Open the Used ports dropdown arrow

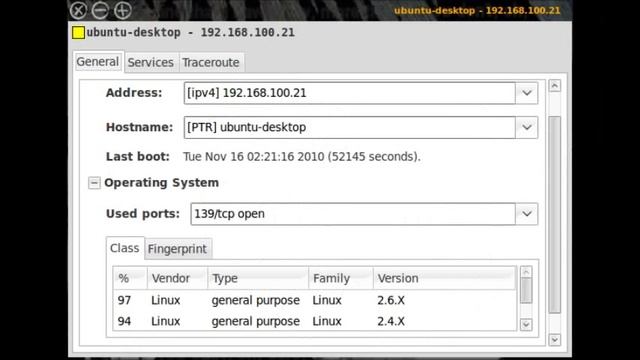coord(527,214)
